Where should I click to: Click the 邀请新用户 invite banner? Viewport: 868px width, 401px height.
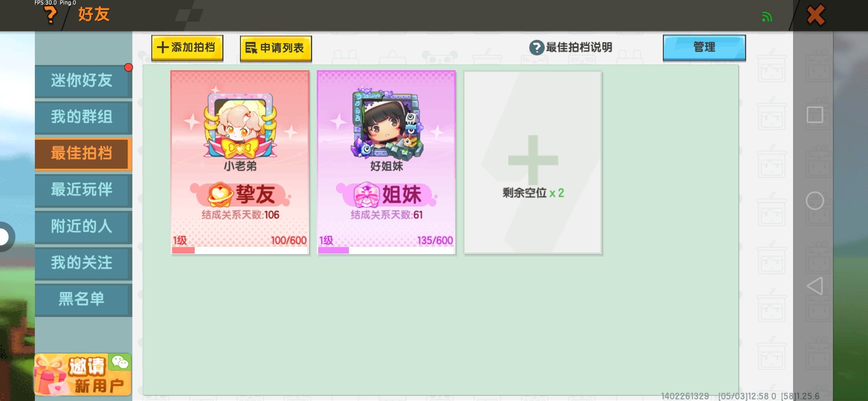83,374
